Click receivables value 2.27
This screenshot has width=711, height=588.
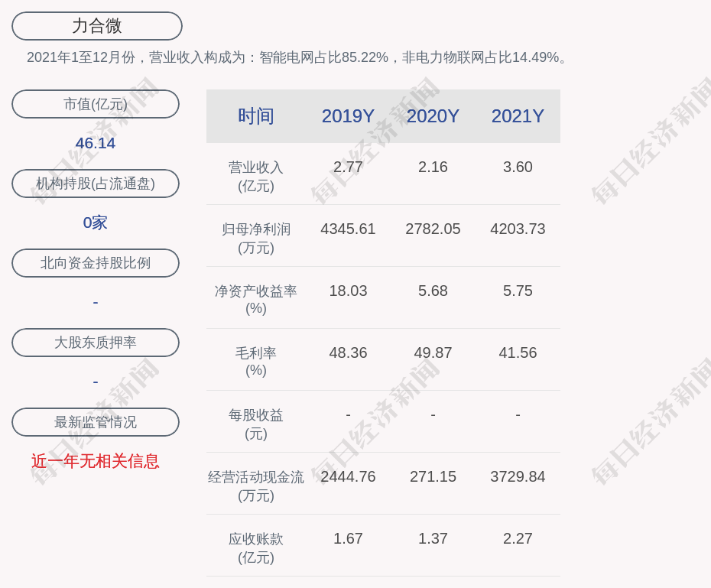point(518,538)
